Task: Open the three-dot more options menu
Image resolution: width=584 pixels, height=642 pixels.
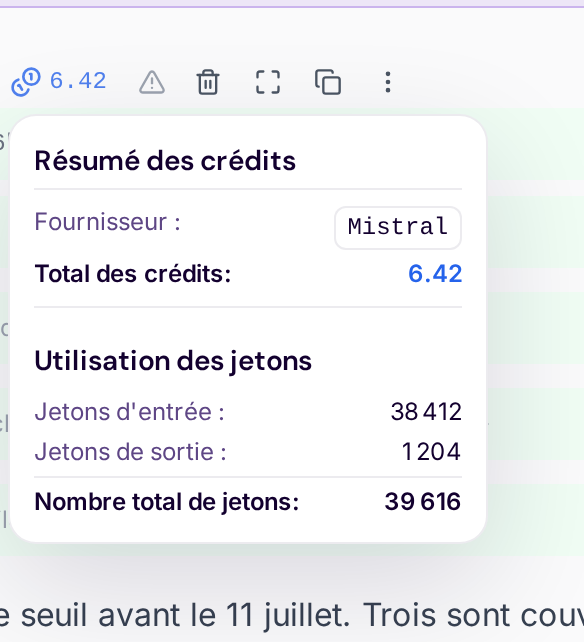Action: (387, 82)
